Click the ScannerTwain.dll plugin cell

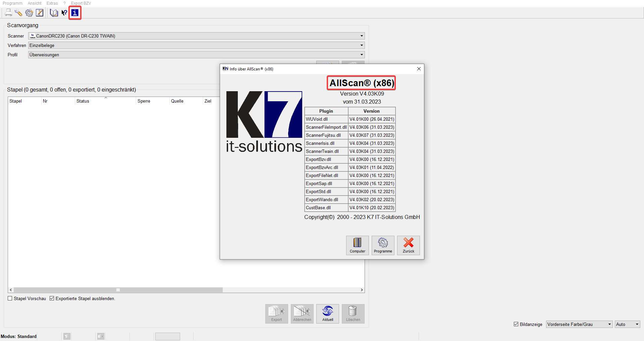tap(326, 151)
